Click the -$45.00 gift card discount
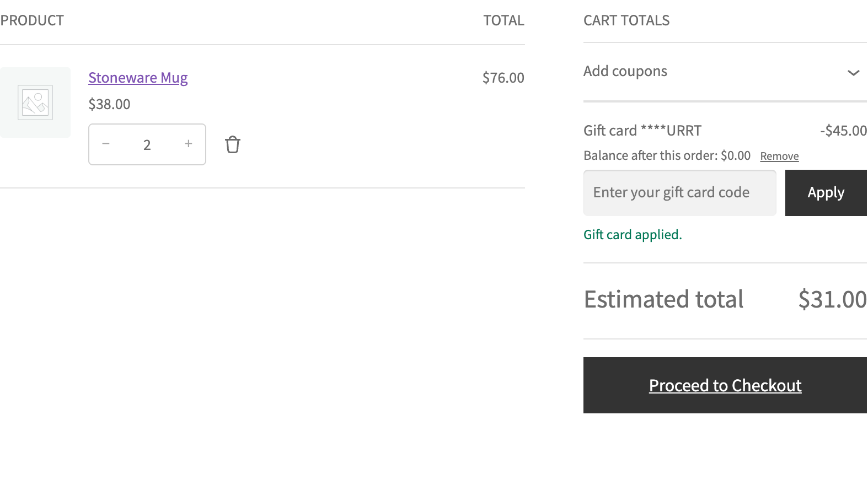The image size is (868, 485). point(843,131)
